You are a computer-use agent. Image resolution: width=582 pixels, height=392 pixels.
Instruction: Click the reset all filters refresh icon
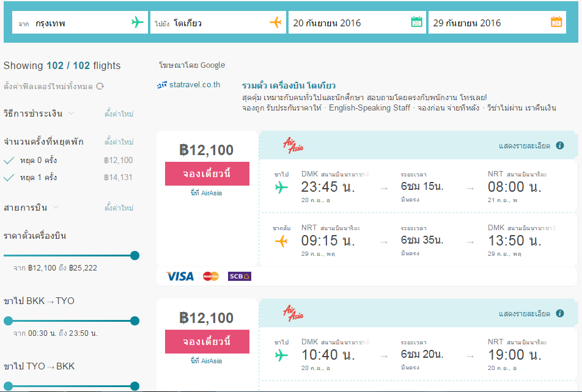point(100,87)
